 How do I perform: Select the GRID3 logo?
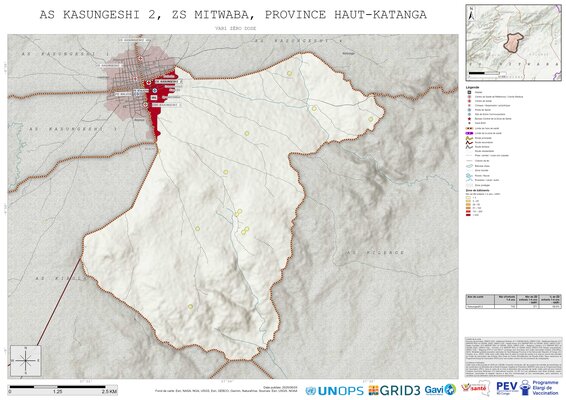[x=394, y=390]
